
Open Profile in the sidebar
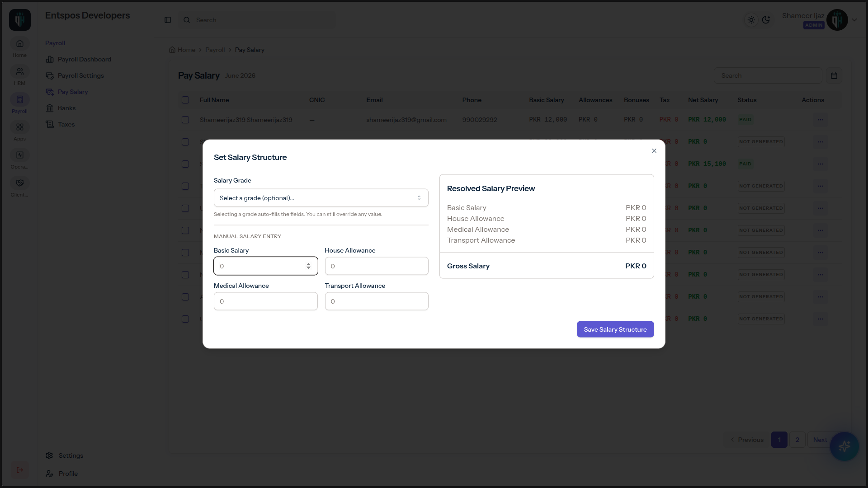(68, 474)
